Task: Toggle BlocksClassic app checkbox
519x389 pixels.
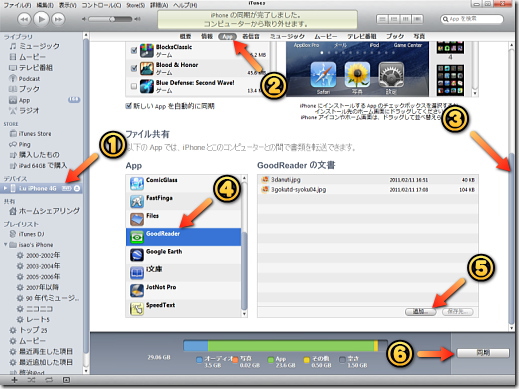Action: click(x=134, y=50)
